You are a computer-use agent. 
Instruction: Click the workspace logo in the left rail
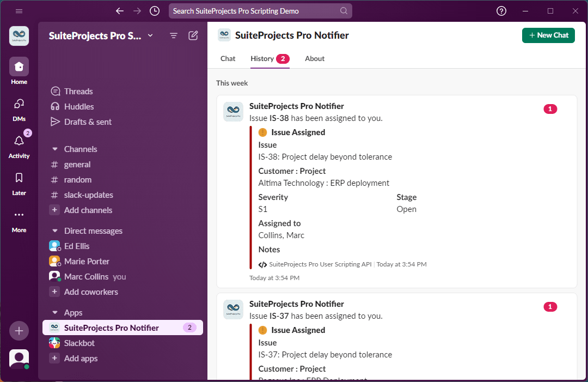pos(19,36)
